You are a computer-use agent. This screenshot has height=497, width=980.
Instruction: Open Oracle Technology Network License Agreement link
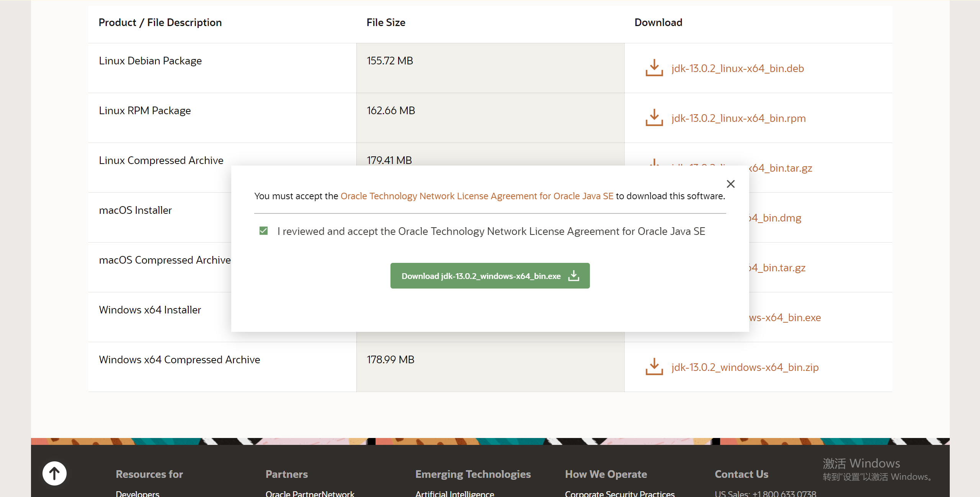coord(477,196)
